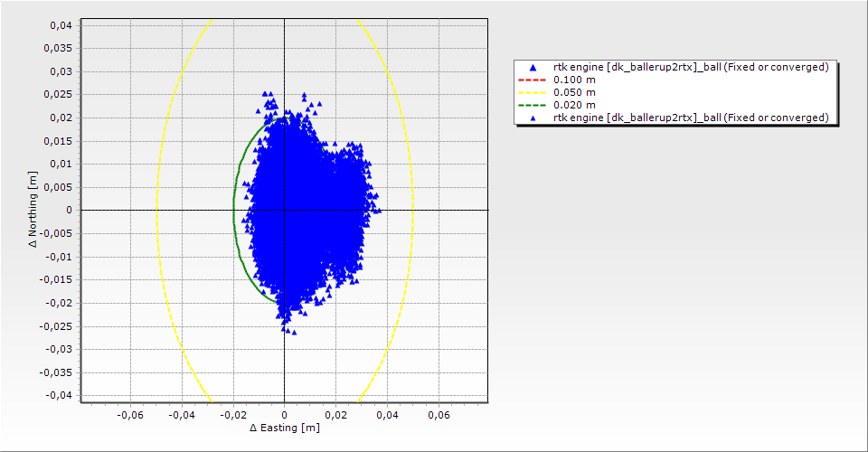Select the 0.020 m legend label
The width and height of the screenshot is (868, 452).
point(574,105)
